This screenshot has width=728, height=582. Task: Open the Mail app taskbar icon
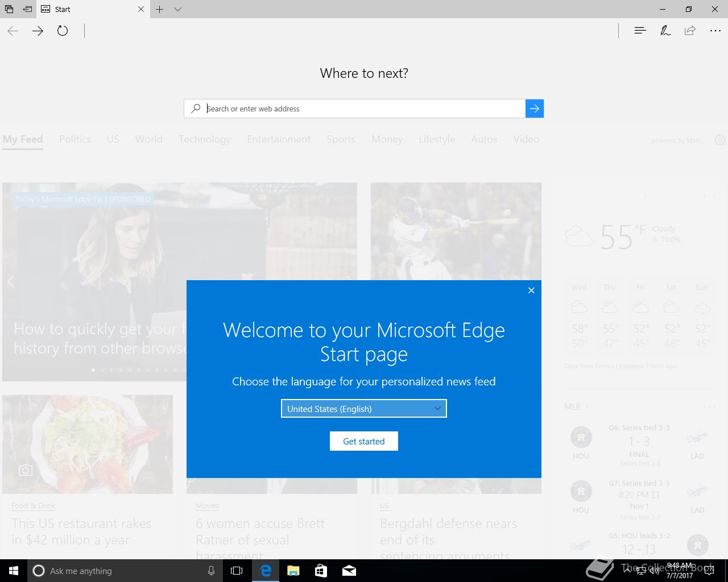pyautogui.click(x=349, y=571)
